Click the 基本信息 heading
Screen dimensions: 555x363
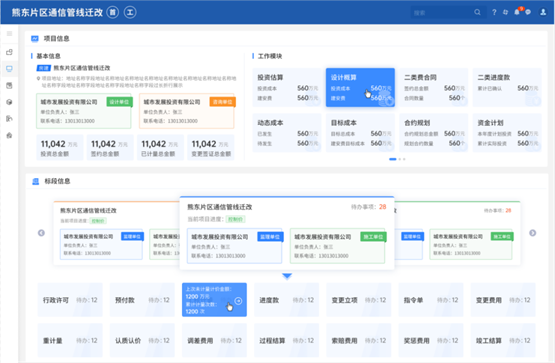48,56
